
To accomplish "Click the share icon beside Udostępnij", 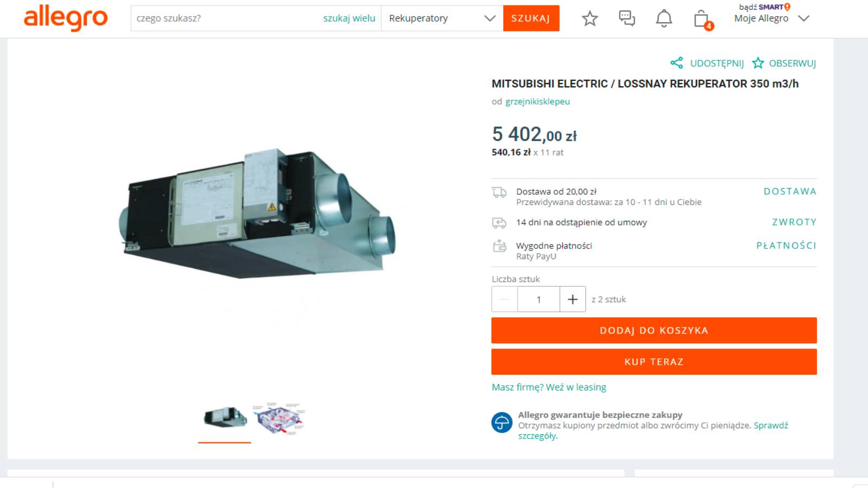I will click(676, 63).
